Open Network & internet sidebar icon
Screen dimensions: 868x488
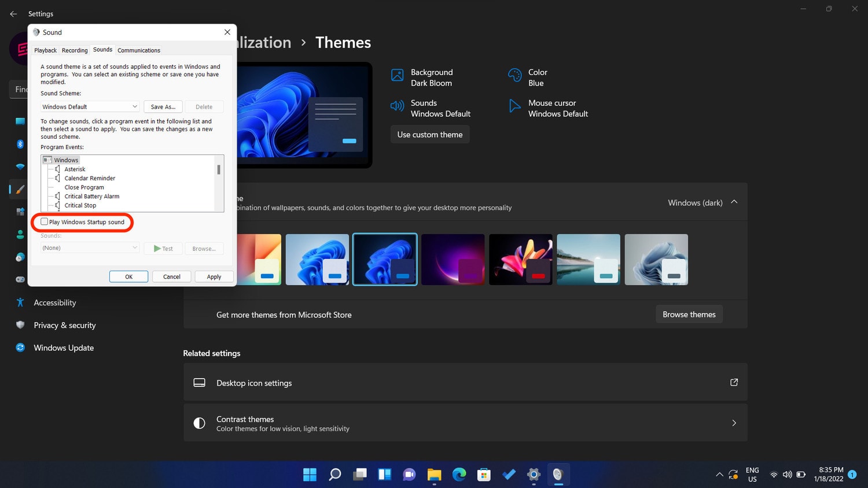point(20,167)
